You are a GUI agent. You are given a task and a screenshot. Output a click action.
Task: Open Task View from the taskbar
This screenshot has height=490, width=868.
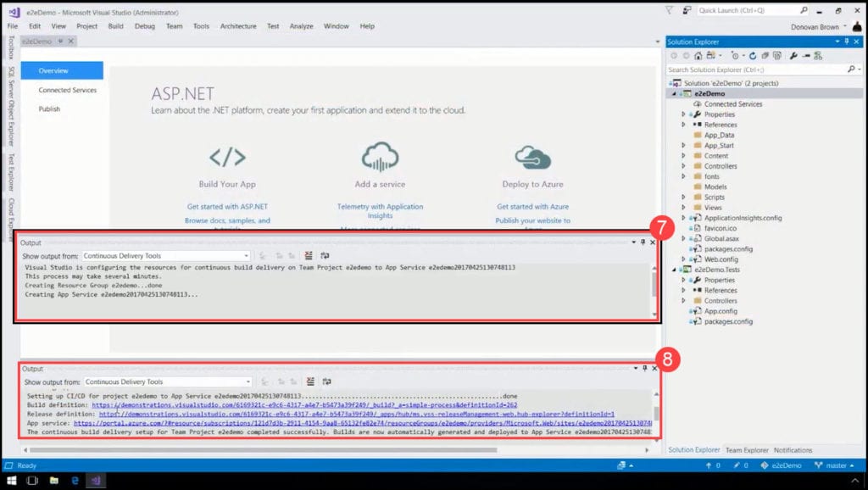coord(32,481)
